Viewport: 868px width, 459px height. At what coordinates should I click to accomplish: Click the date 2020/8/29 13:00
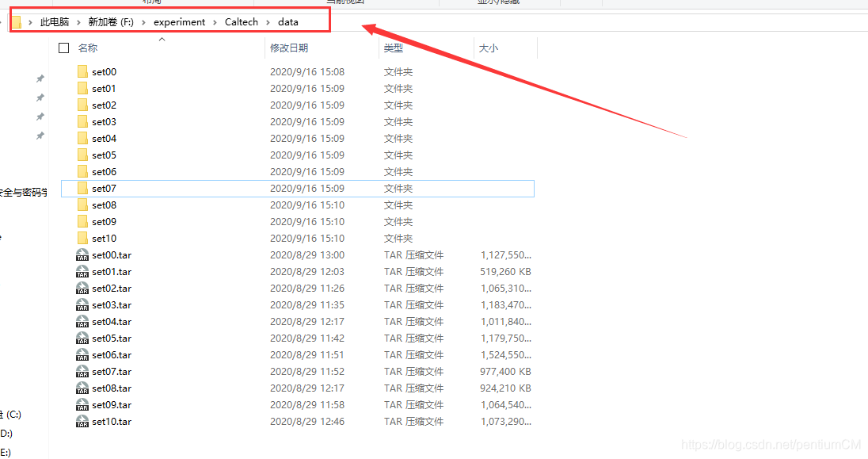pos(307,255)
